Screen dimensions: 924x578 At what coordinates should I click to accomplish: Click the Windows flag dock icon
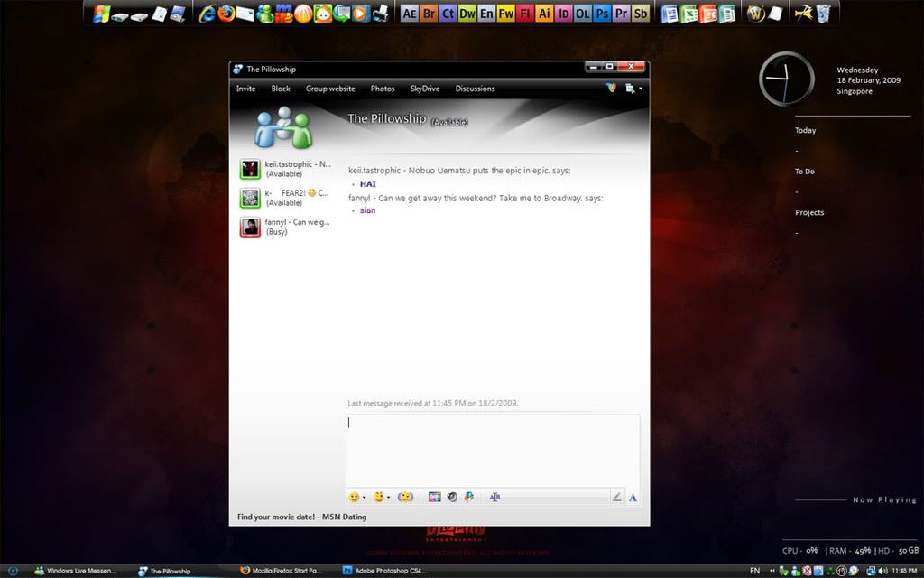101,14
